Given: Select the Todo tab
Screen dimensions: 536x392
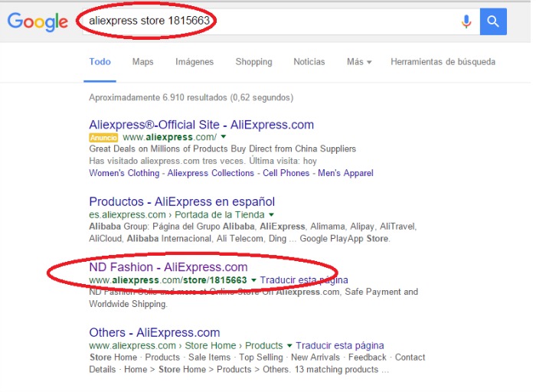Looking at the screenshot, I should [100, 62].
